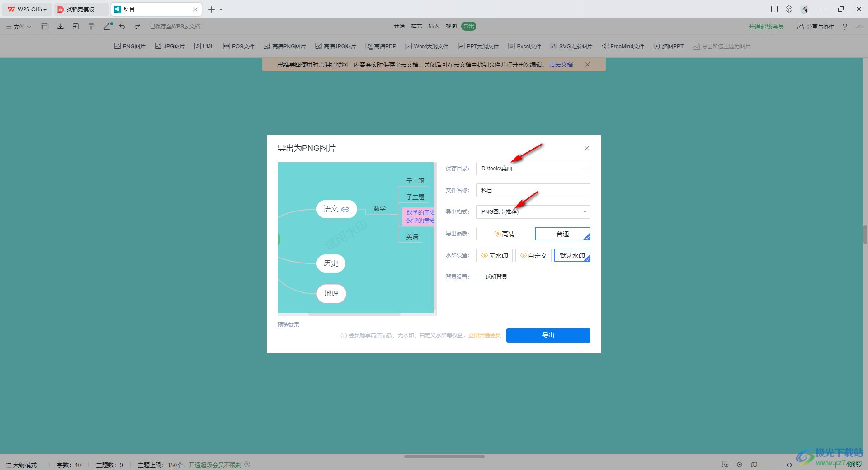Screen dimensions: 868x470
Task: Click the save icon in the toolbar
Action: coord(45,26)
